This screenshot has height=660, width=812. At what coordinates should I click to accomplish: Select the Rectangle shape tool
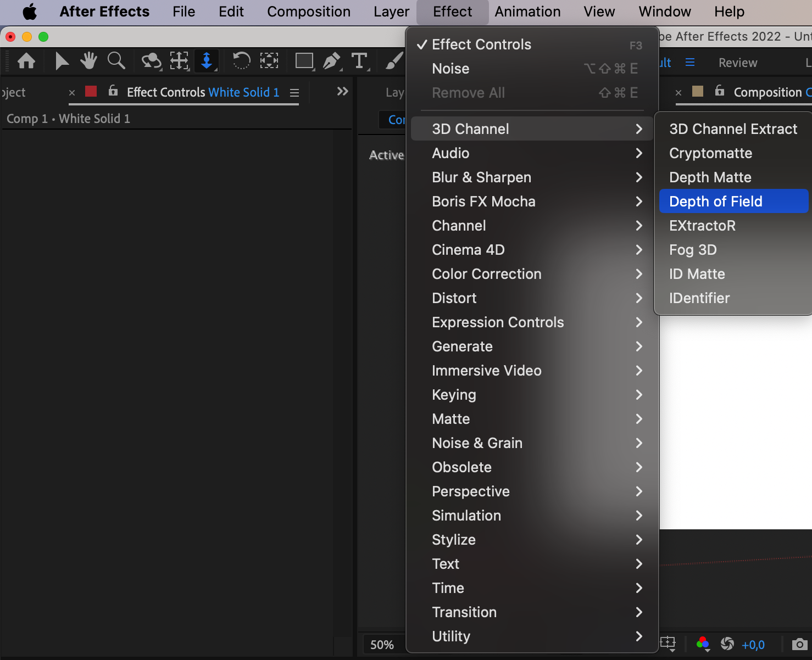pos(304,61)
